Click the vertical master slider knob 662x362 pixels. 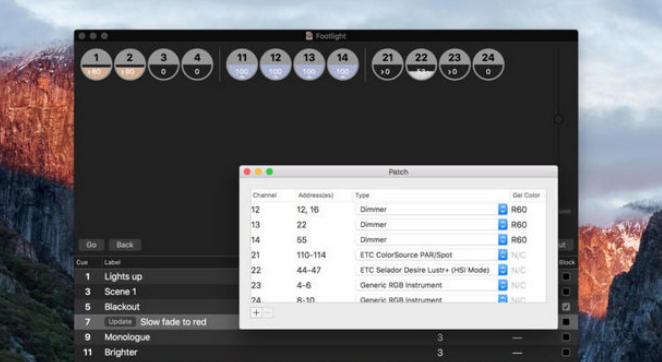559,120
